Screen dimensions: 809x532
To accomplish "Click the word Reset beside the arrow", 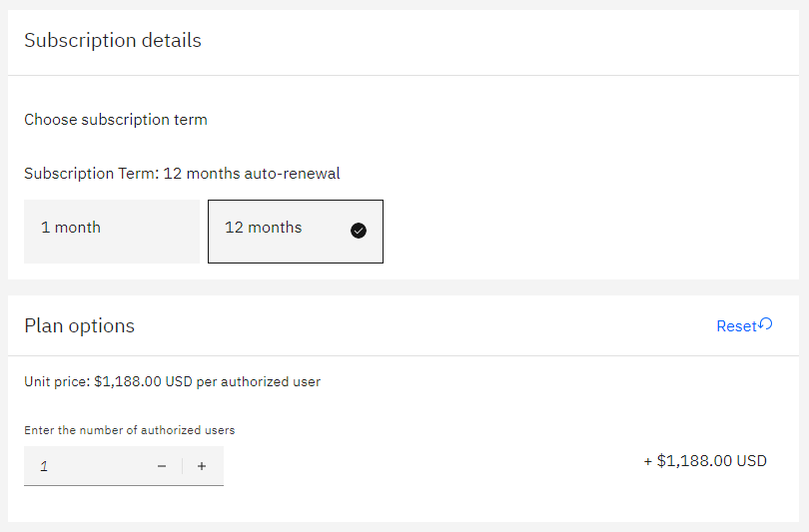I will click(x=736, y=326).
